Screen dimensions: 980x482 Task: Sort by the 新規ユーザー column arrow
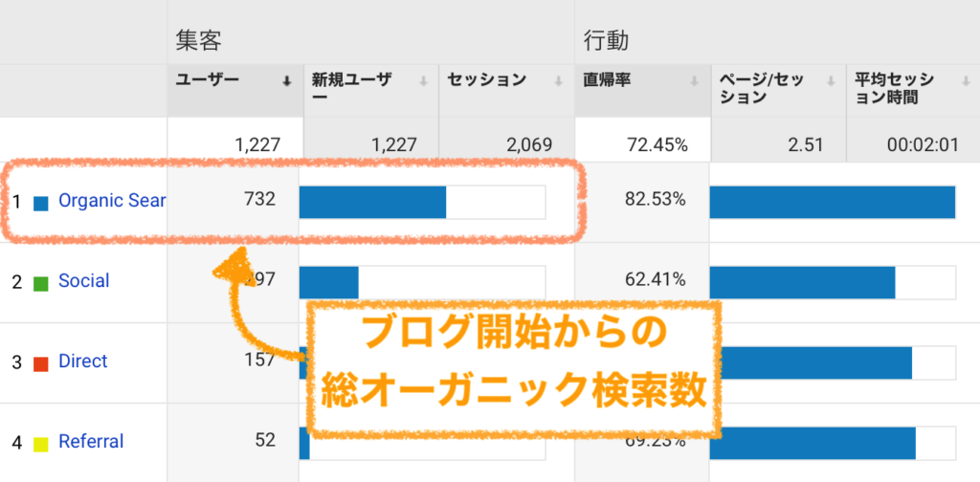pos(423,82)
